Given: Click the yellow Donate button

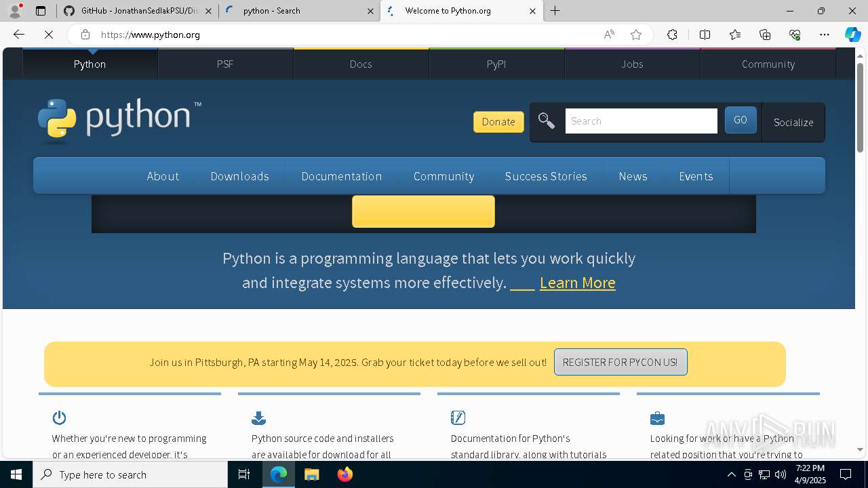Looking at the screenshot, I should pyautogui.click(x=498, y=122).
